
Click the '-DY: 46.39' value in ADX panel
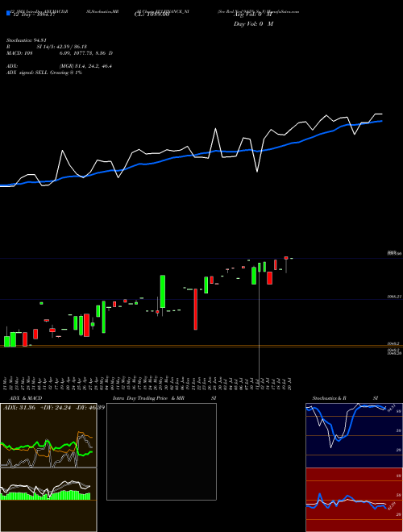(x=89, y=408)
